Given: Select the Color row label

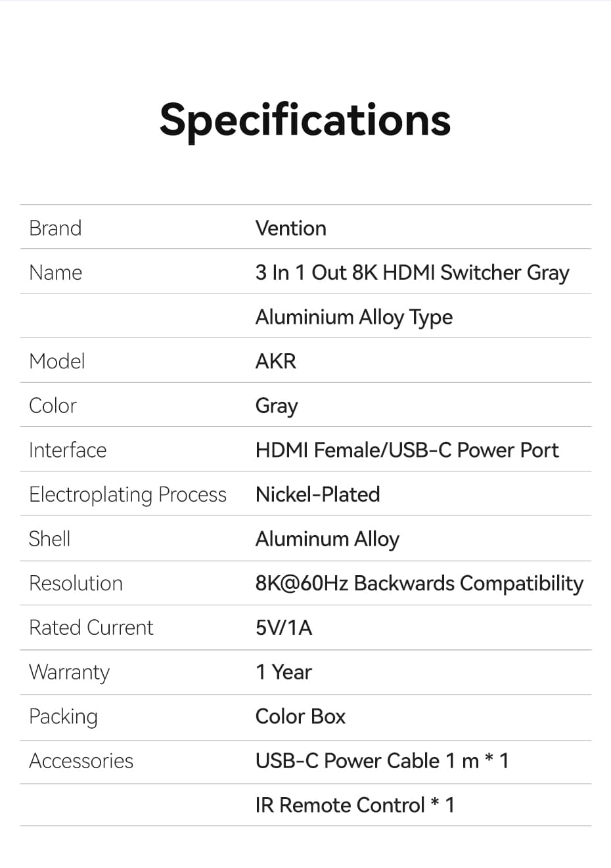Looking at the screenshot, I should coord(53,406).
